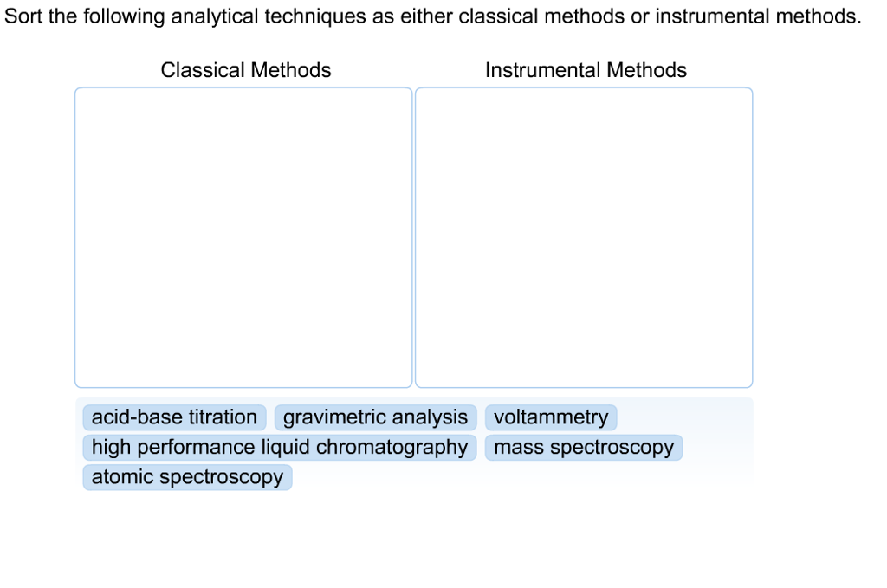Click inside the Classical Methods box
Screen dimensions: 887x588
pos(243,234)
